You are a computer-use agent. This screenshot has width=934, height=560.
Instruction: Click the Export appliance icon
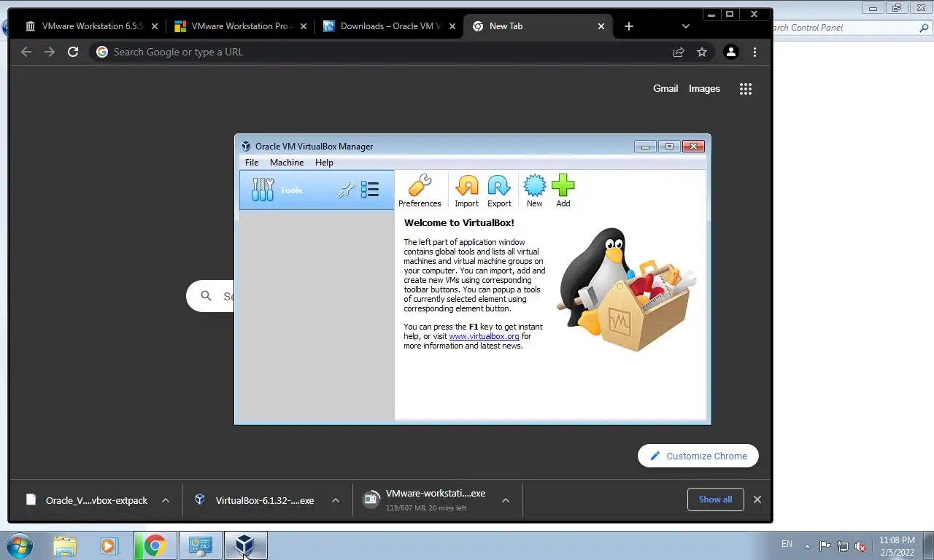coord(499,191)
